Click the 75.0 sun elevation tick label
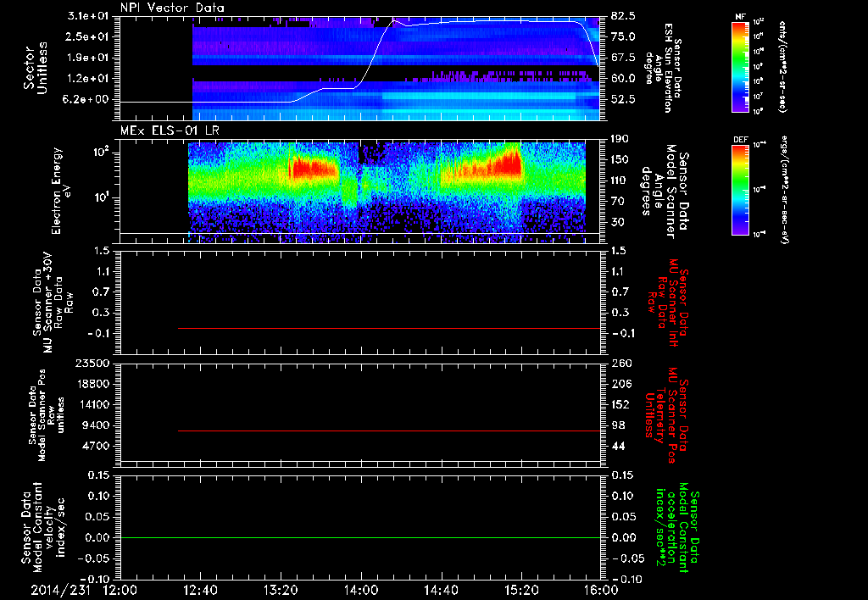This screenshot has width=868, height=600. click(624, 36)
